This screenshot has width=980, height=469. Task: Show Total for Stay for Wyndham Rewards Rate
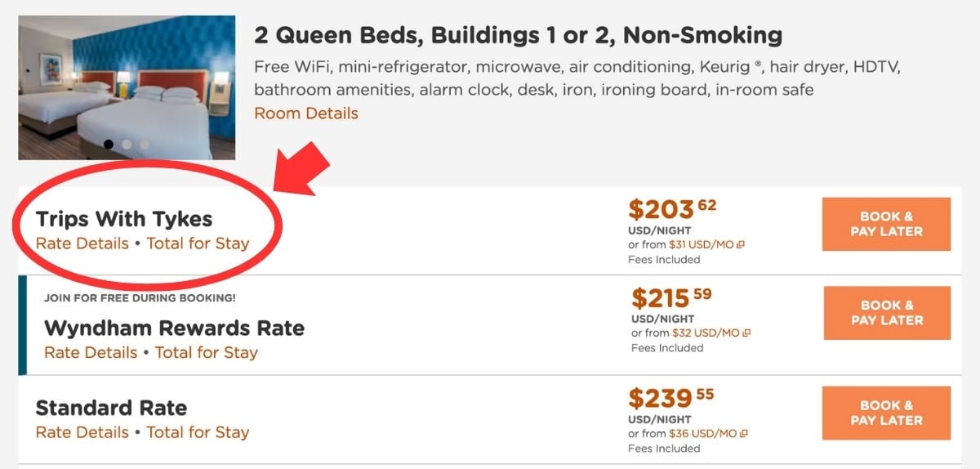(x=206, y=353)
